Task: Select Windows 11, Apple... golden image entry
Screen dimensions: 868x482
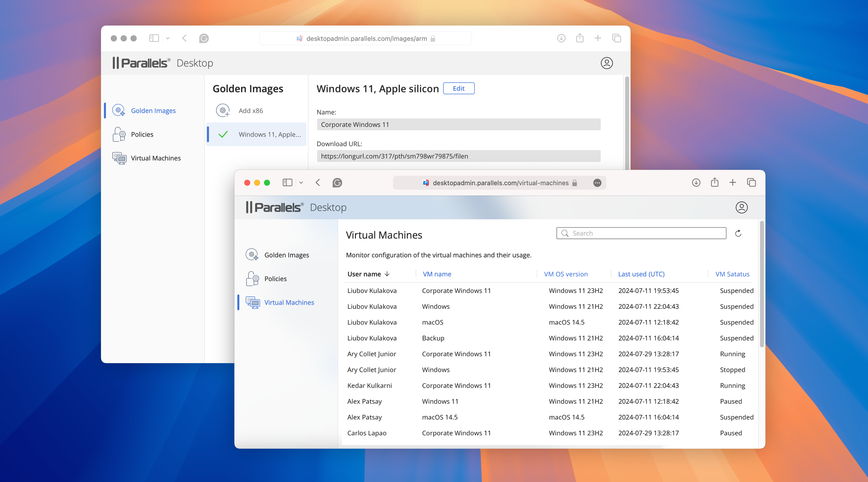Action: pos(256,134)
